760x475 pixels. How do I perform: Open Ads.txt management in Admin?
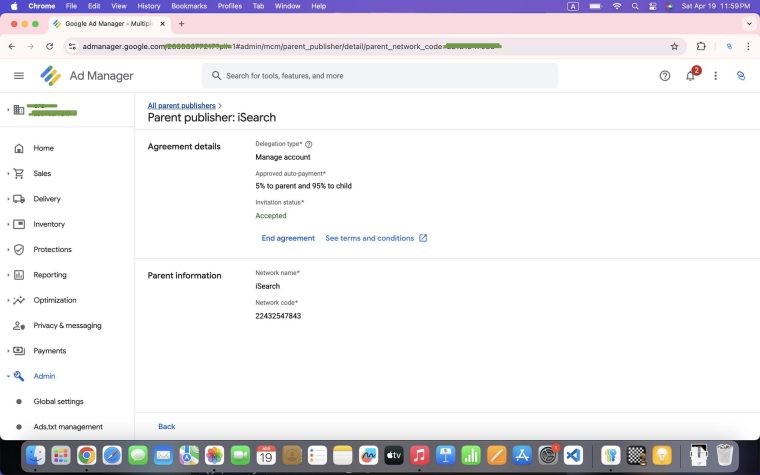68,427
